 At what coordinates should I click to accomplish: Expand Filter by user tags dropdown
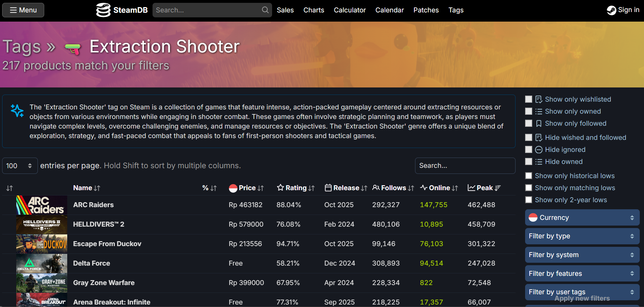tap(582, 292)
